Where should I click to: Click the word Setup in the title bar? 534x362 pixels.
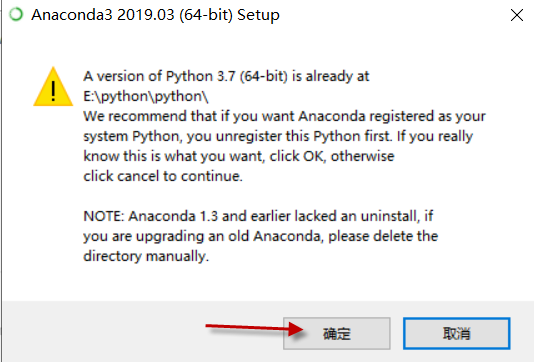click(258, 15)
